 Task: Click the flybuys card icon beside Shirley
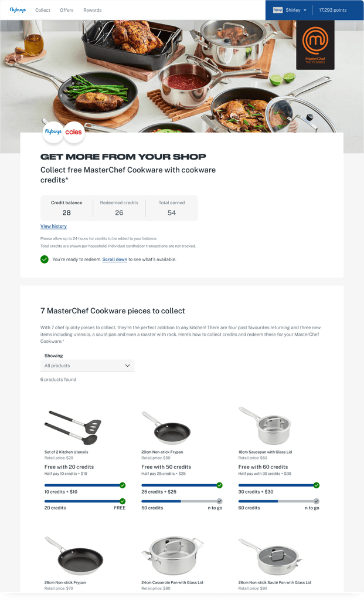pos(278,10)
